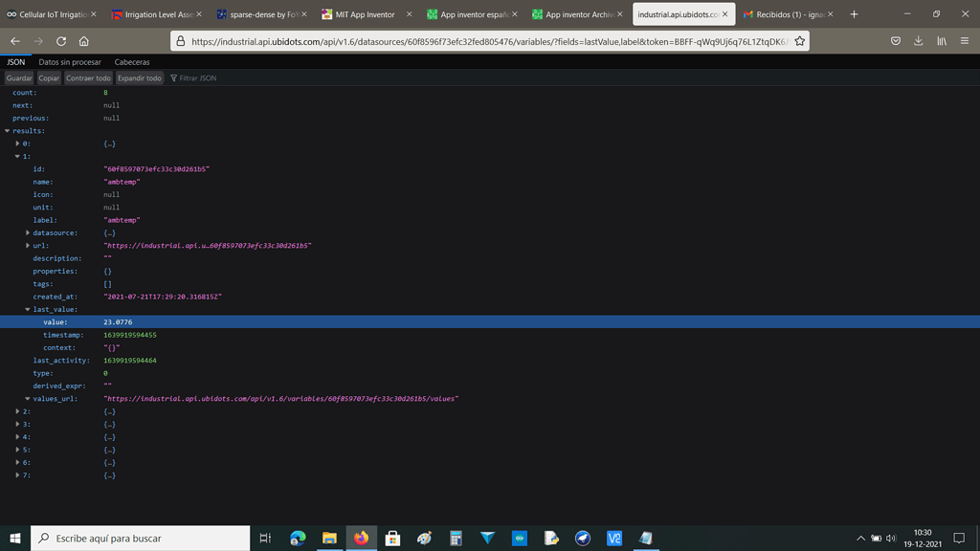Switch to the Datos sin procesar tab
Image resolution: width=980 pixels, height=551 pixels.
(x=70, y=62)
